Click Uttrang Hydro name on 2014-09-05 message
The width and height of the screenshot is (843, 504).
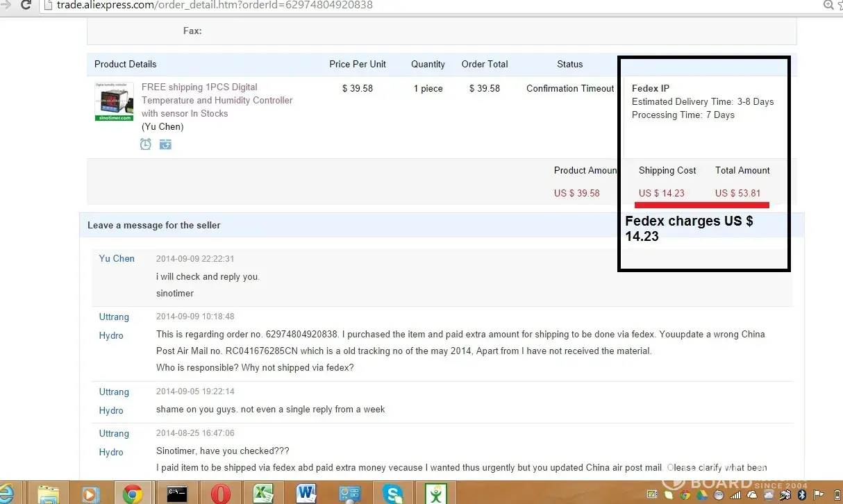point(114,401)
